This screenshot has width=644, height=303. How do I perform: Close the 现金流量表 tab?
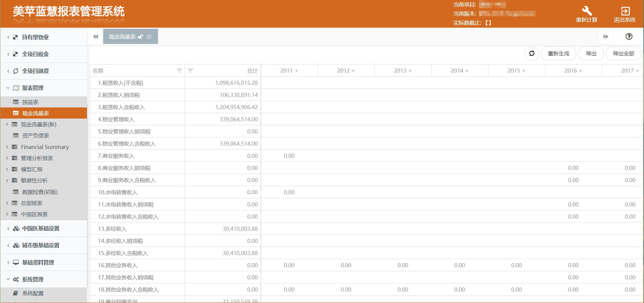[149, 36]
